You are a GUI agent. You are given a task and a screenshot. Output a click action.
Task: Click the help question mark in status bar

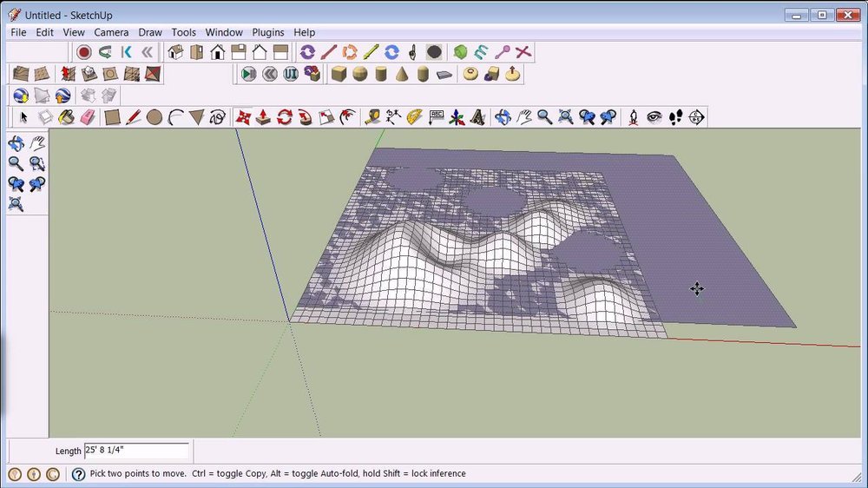tap(79, 474)
